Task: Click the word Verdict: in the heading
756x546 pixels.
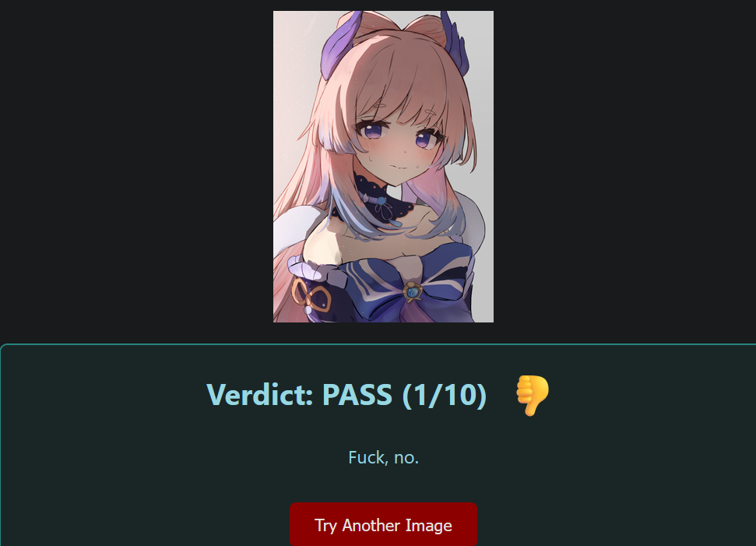Action: pos(260,395)
